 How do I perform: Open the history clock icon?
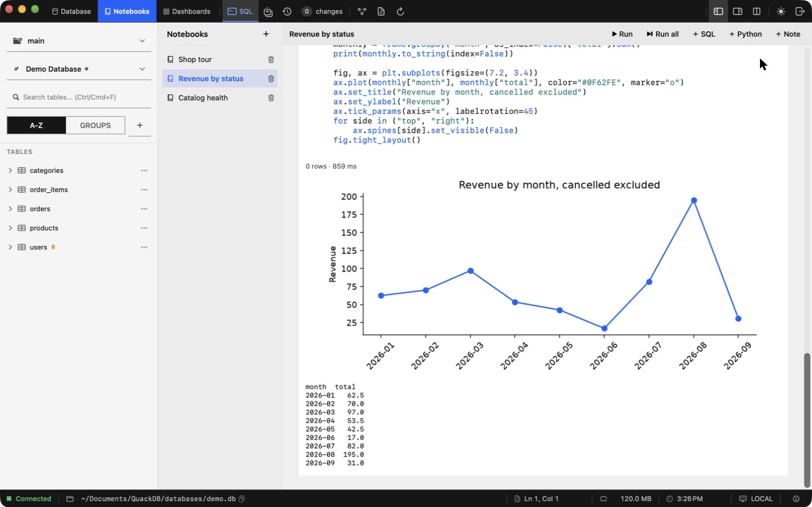(287, 11)
